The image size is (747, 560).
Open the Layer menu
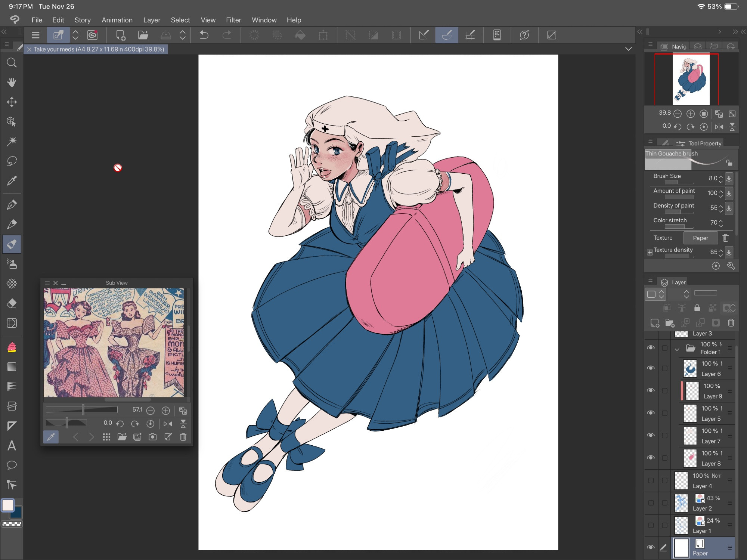(152, 20)
